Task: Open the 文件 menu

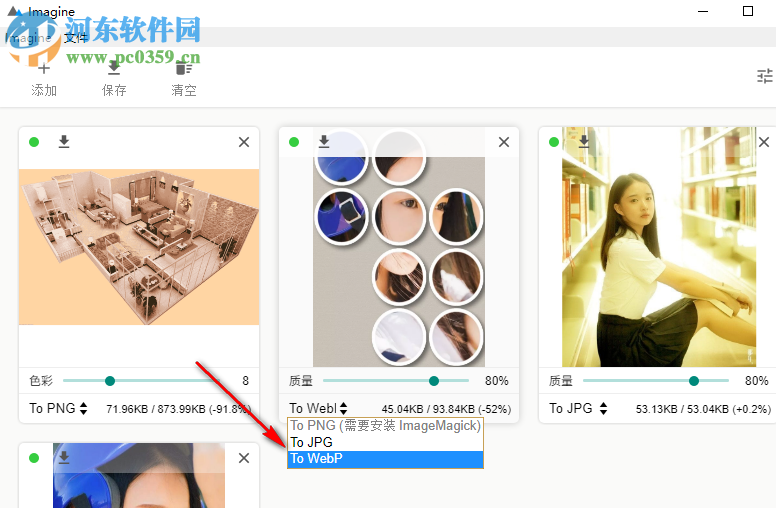Action: pos(76,38)
